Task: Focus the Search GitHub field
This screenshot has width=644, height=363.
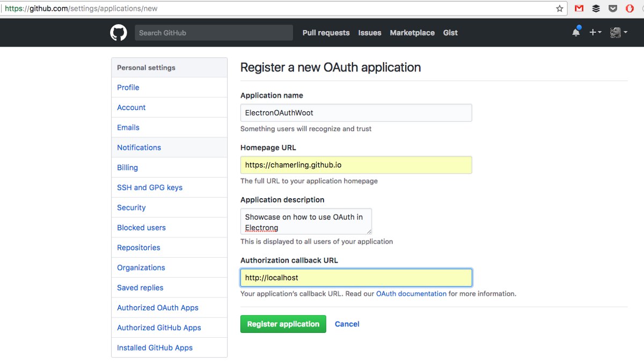Action: pos(214,33)
